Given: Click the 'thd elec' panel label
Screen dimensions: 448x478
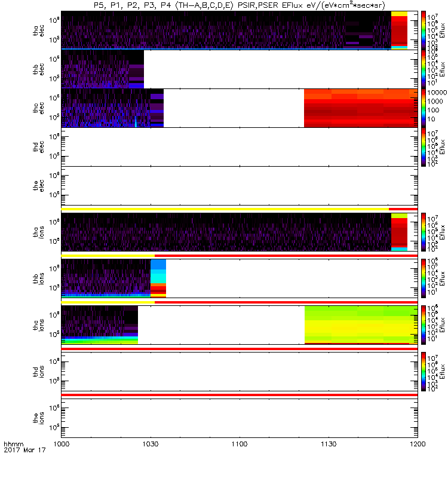Looking at the screenshot, I should pyautogui.click(x=38, y=146).
